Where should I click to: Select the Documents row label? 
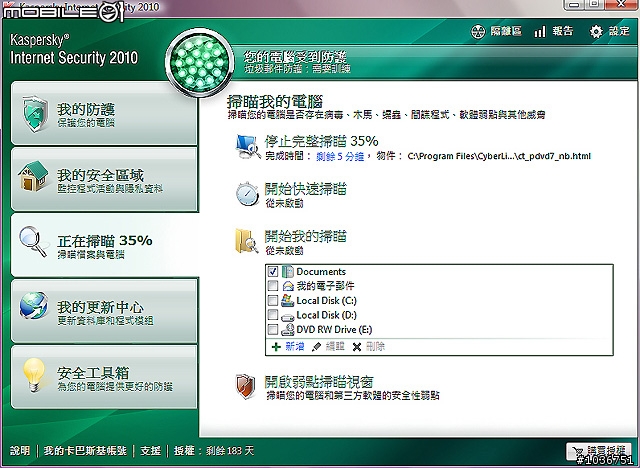321,272
